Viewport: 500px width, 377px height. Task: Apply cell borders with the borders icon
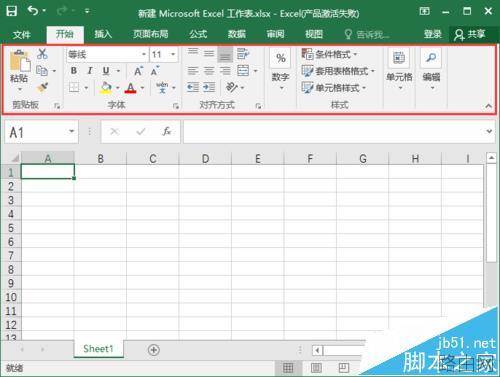click(74, 88)
